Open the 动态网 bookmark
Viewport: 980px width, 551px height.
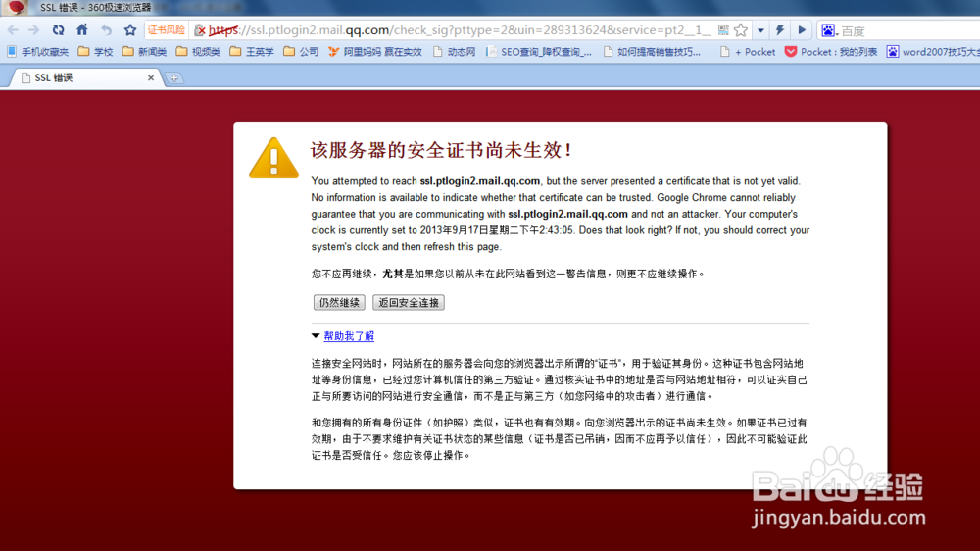tap(455, 52)
